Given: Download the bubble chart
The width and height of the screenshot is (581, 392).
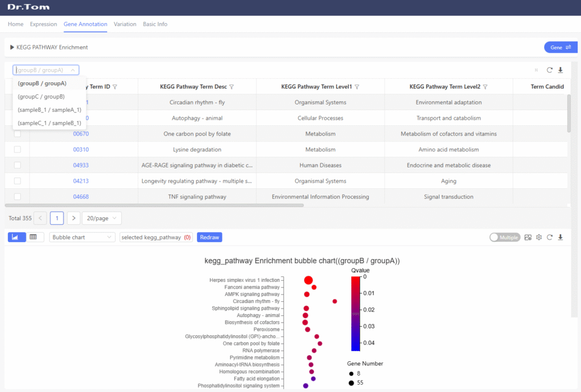Looking at the screenshot, I should click(561, 237).
